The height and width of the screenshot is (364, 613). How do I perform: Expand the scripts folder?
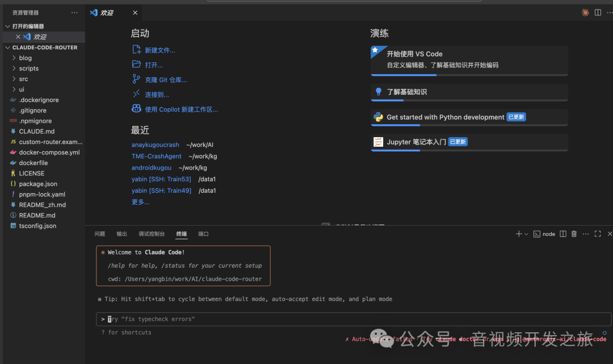pos(44,69)
